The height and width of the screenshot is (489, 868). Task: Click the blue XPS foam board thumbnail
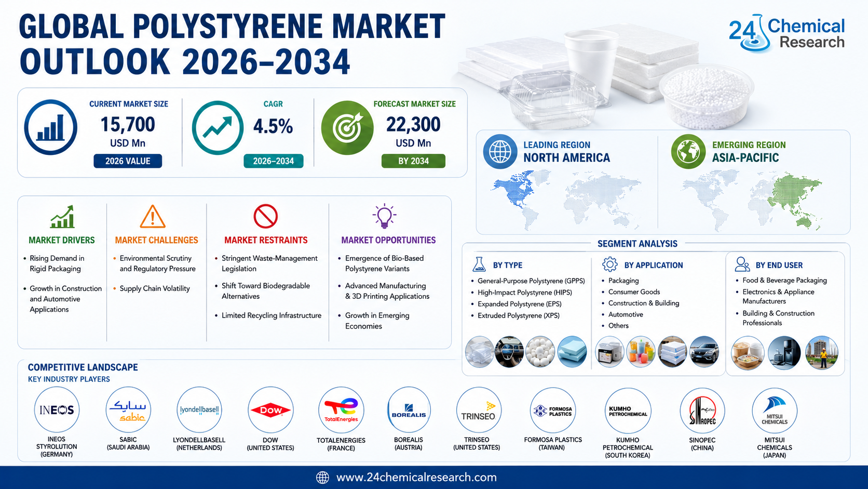572,352
